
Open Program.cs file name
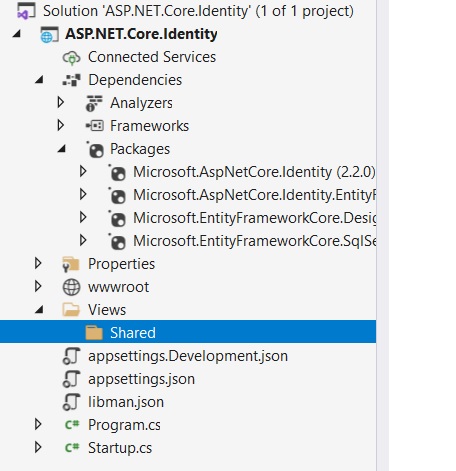124,425
